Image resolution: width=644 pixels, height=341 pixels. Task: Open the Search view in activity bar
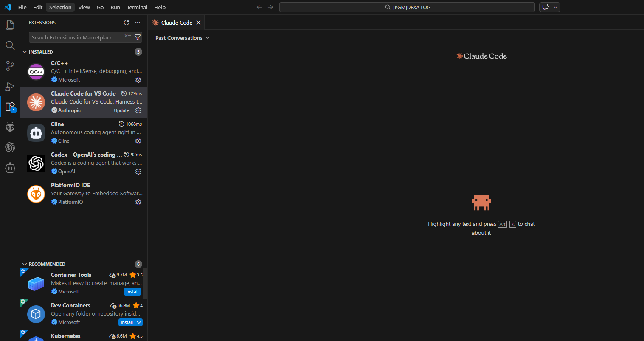[x=10, y=45]
